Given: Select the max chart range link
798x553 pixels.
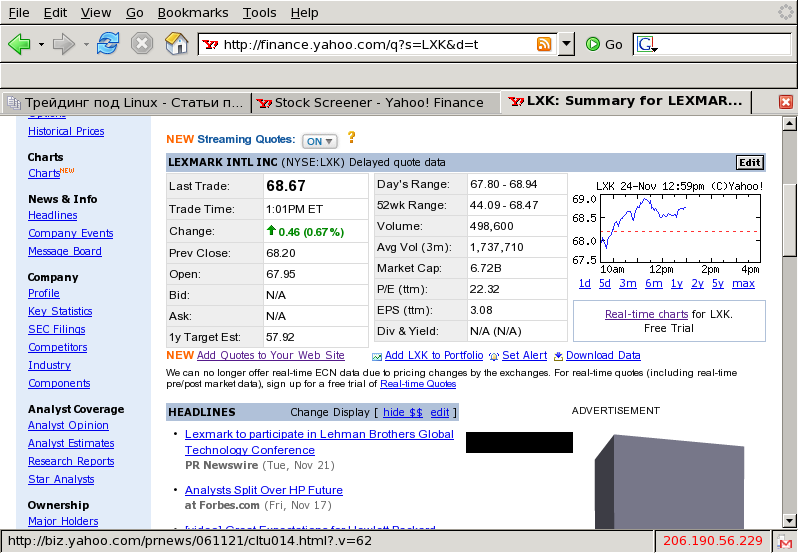Looking at the screenshot, I should (743, 283).
